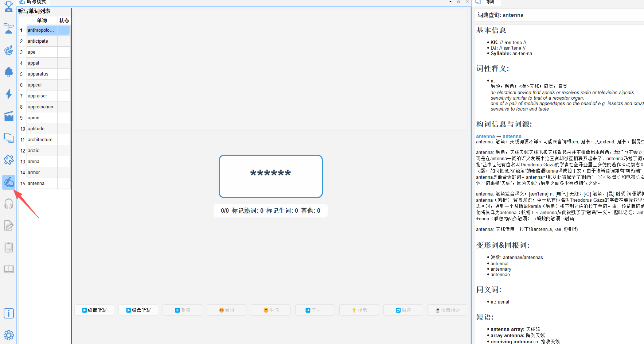
Task: Open the puzzle piece sidebar icon
Action: click(x=8, y=160)
